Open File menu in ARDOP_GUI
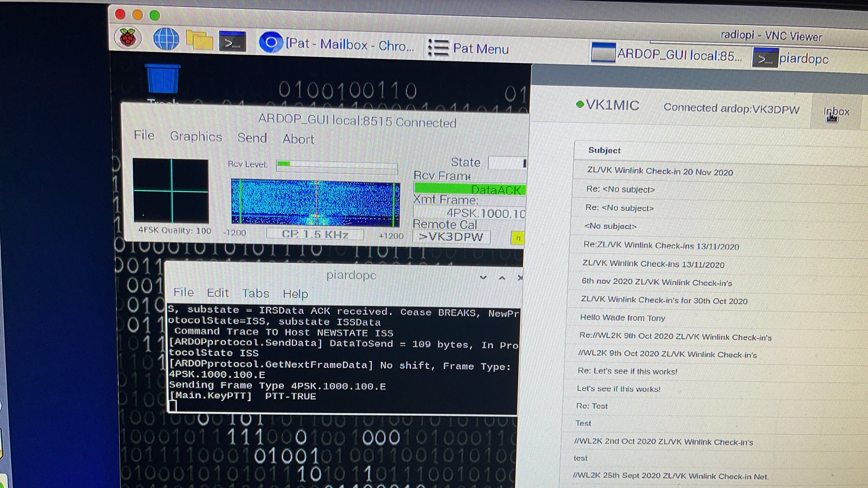The height and width of the screenshot is (488, 868). point(144,135)
